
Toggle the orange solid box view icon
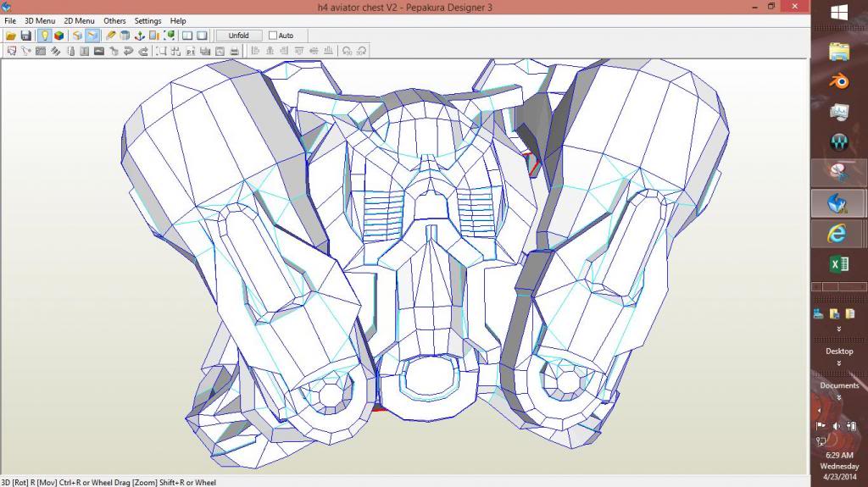pyautogui.click(x=77, y=36)
